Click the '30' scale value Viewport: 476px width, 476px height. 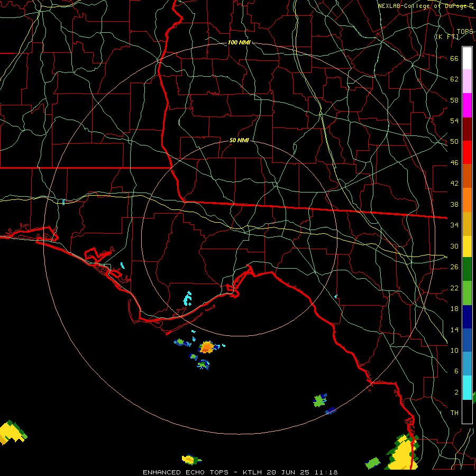454,246
